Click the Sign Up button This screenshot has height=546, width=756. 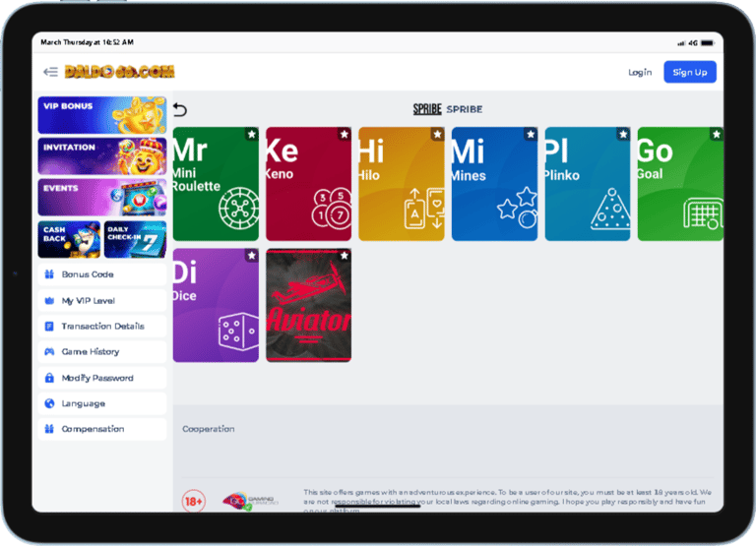click(690, 72)
